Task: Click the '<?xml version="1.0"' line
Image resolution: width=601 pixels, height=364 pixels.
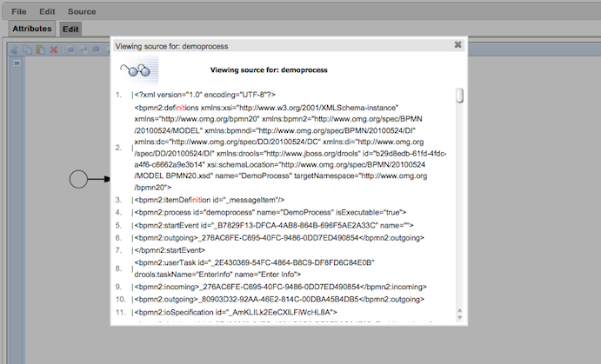Action: (x=204, y=95)
